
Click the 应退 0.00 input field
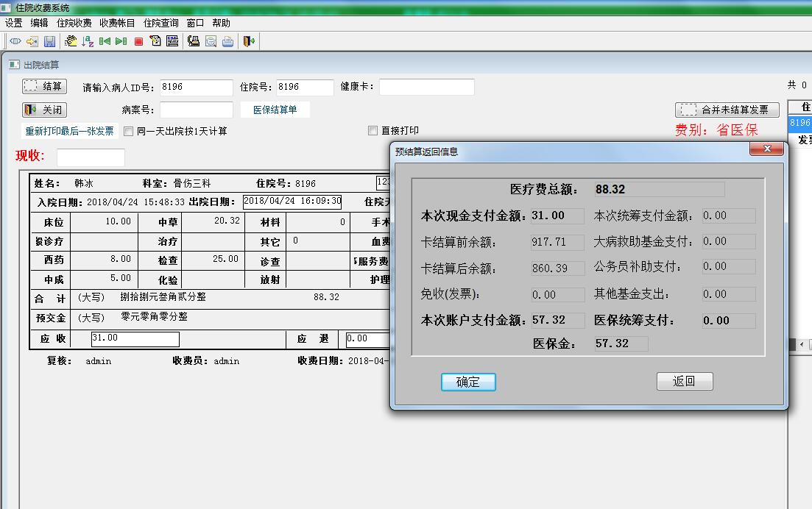point(367,339)
